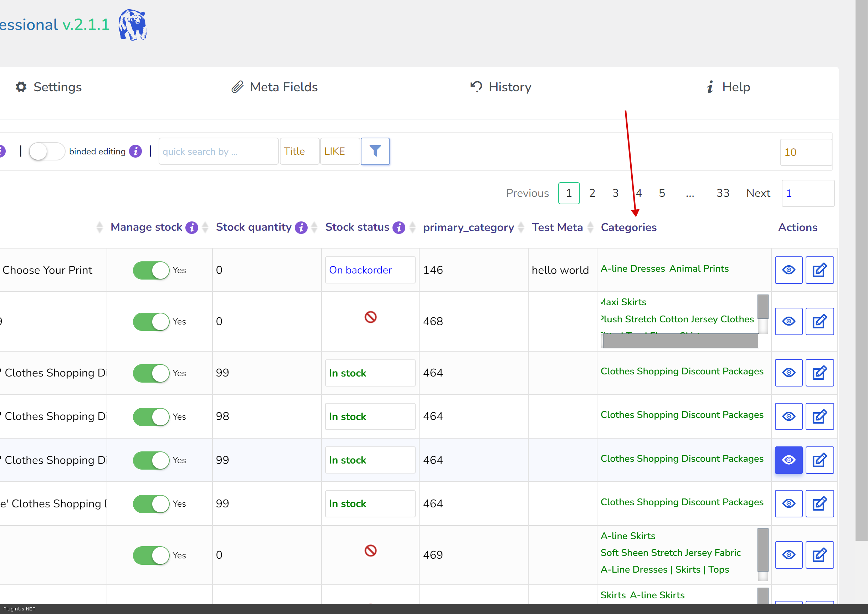Click the binded editing info icon

[135, 151]
